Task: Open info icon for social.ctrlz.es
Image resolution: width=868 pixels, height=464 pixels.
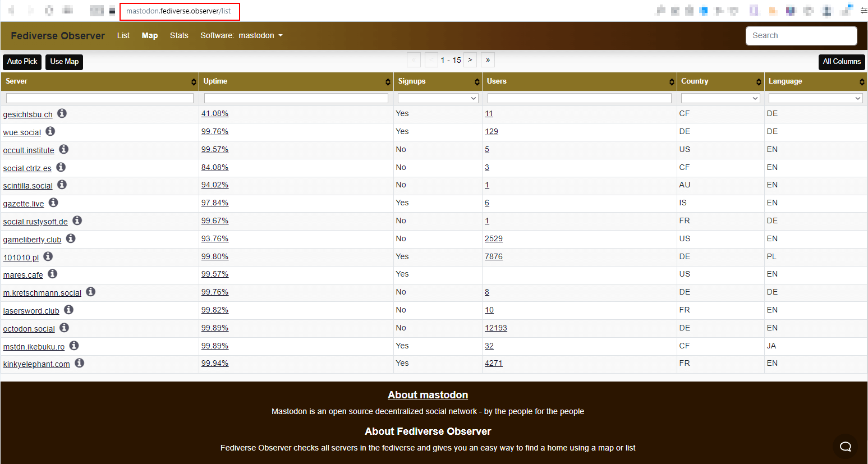Action: click(x=61, y=167)
